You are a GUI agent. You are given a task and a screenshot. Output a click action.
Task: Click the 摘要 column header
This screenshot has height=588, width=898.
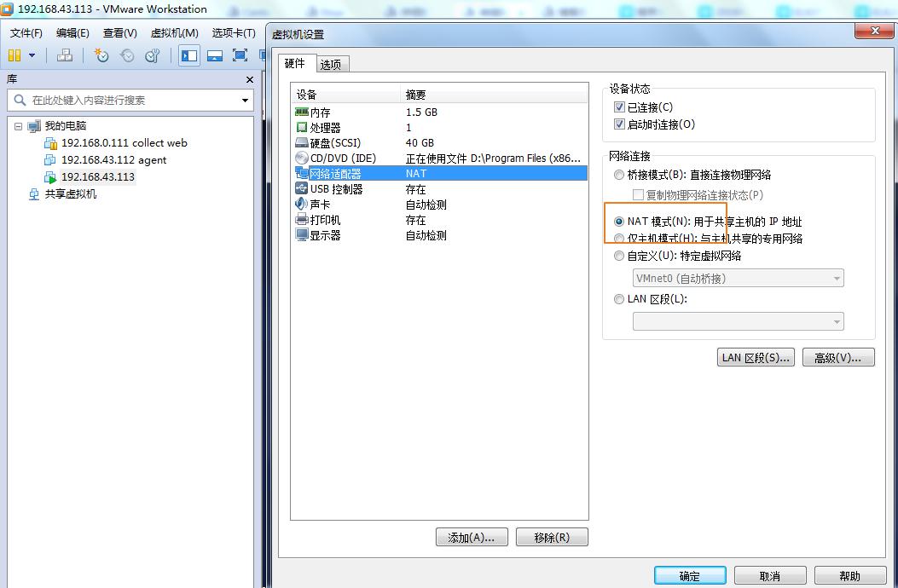point(495,95)
